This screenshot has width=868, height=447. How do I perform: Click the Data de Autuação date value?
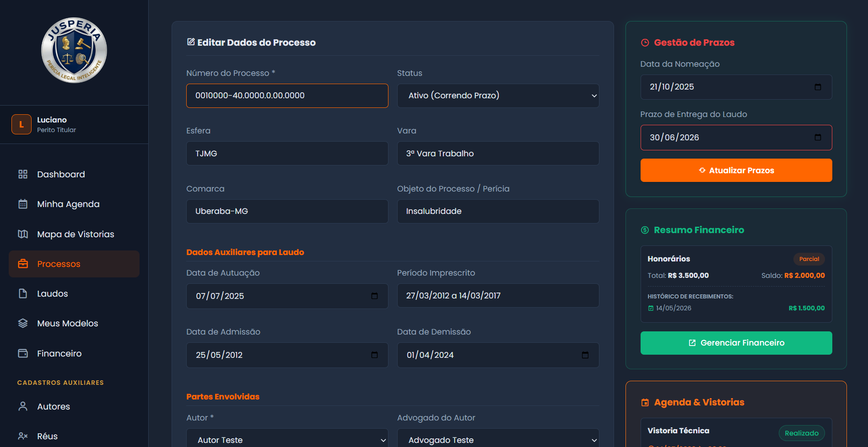(220, 296)
